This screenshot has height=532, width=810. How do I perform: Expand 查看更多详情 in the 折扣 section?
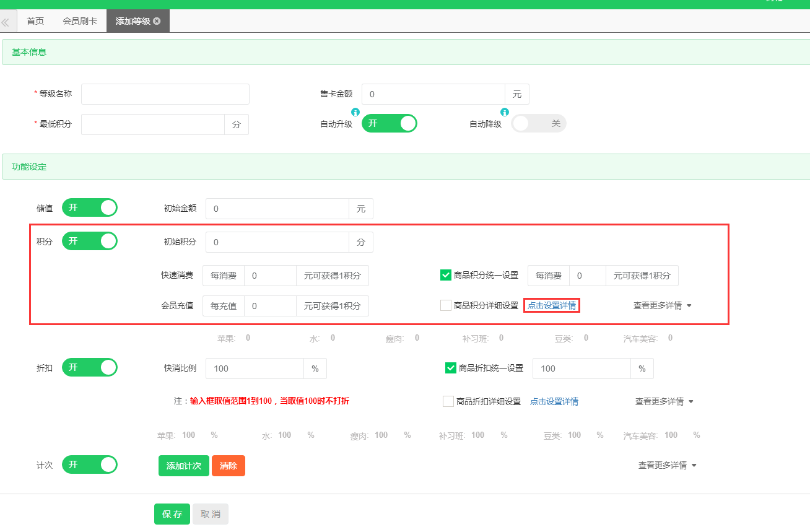click(664, 401)
